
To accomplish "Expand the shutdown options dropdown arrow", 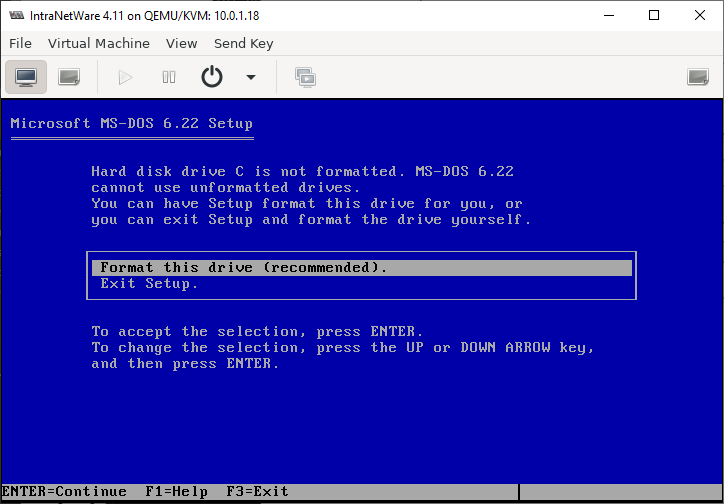I will pyautogui.click(x=251, y=77).
